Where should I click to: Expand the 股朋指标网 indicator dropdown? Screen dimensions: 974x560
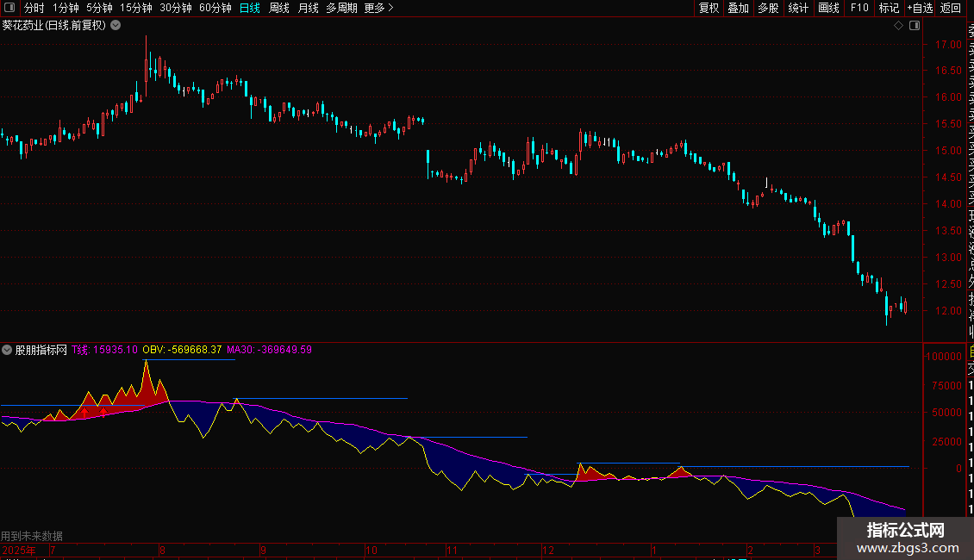pyautogui.click(x=8, y=350)
